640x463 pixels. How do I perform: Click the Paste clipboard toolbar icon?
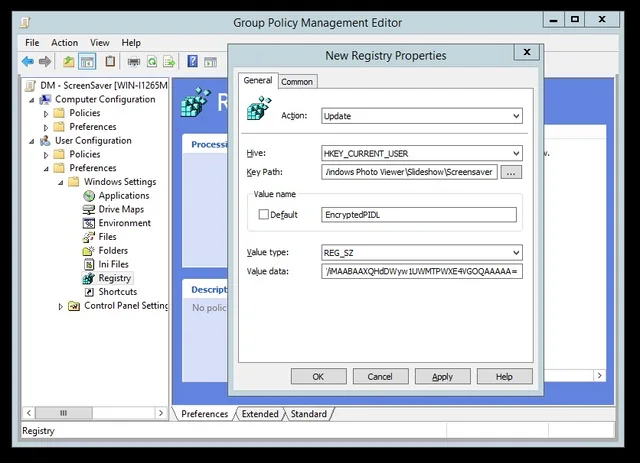pos(110,61)
